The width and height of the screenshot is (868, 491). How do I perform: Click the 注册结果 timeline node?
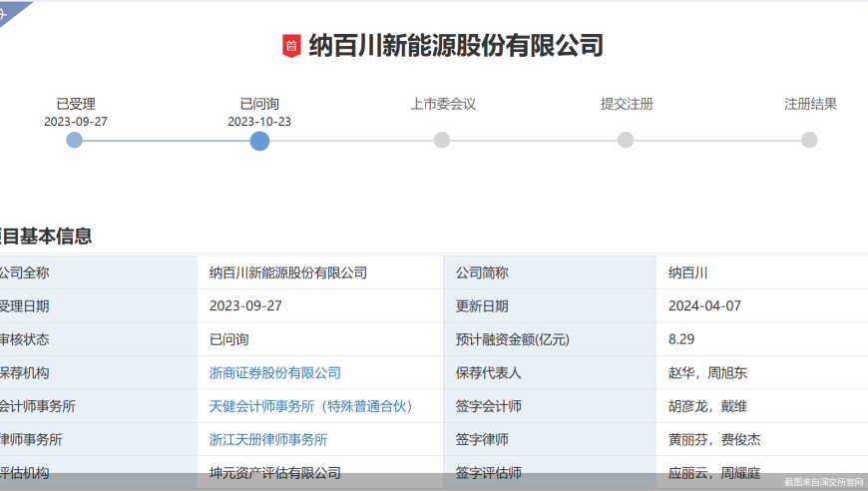coord(809,140)
